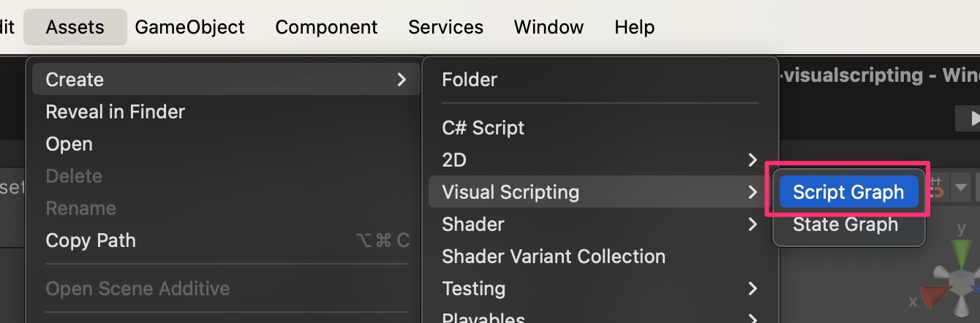Open the Window menu in menu bar
Image resolution: width=980 pixels, height=323 pixels.
pyautogui.click(x=549, y=27)
